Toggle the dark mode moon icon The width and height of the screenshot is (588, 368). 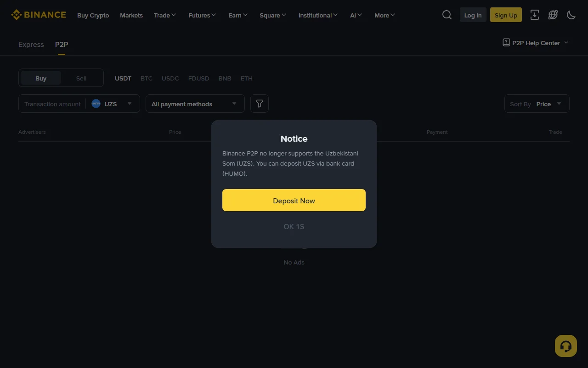pyautogui.click(x=571, y=15)
